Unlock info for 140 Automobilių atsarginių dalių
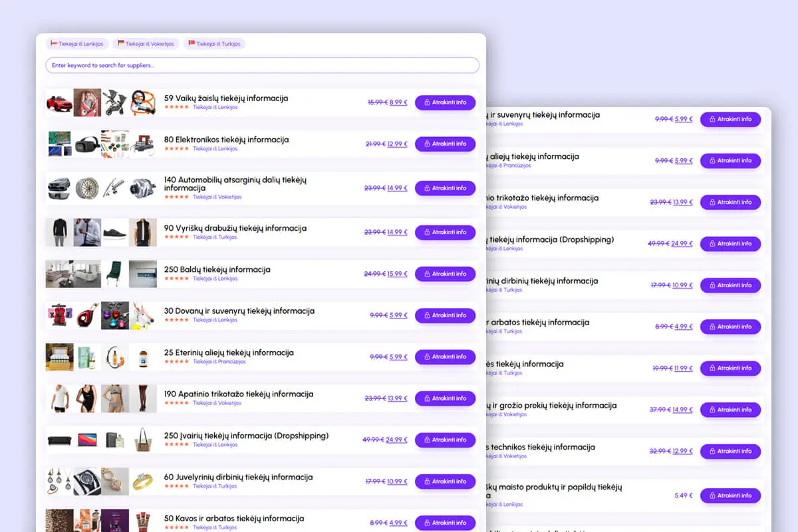This screenshot has height=532, width=798. [x=445, y=188]
